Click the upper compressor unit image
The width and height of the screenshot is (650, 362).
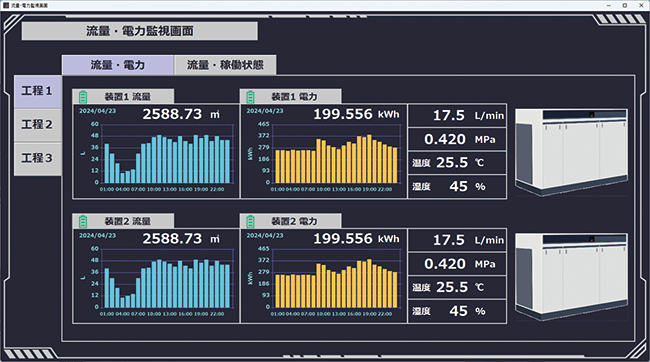pos(571,152)
